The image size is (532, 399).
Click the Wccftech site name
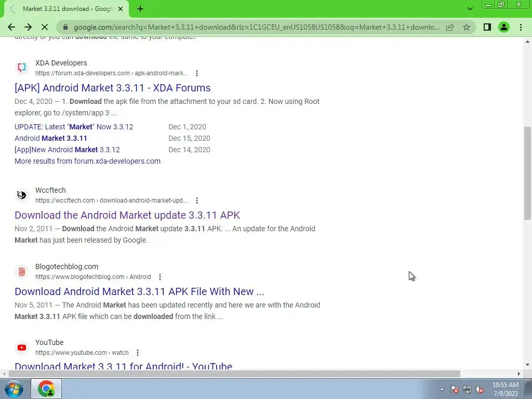coord(50,190)
